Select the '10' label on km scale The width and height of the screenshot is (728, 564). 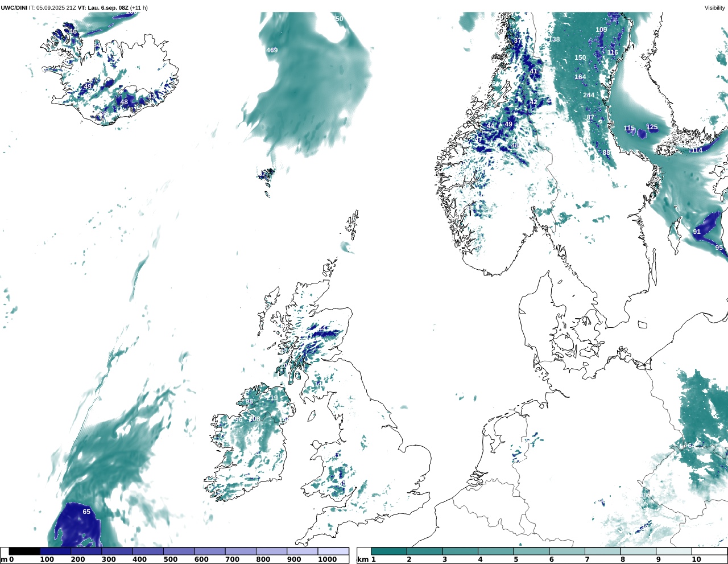tap(696, 559)
